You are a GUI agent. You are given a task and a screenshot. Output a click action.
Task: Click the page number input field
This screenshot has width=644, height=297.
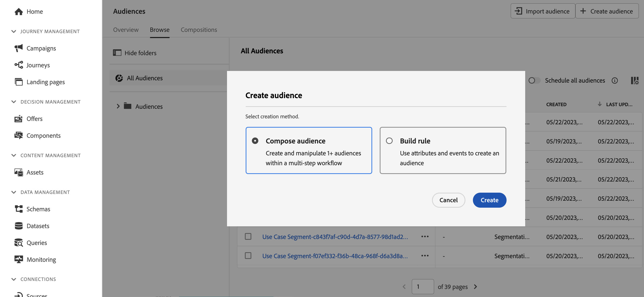point(423,287)
